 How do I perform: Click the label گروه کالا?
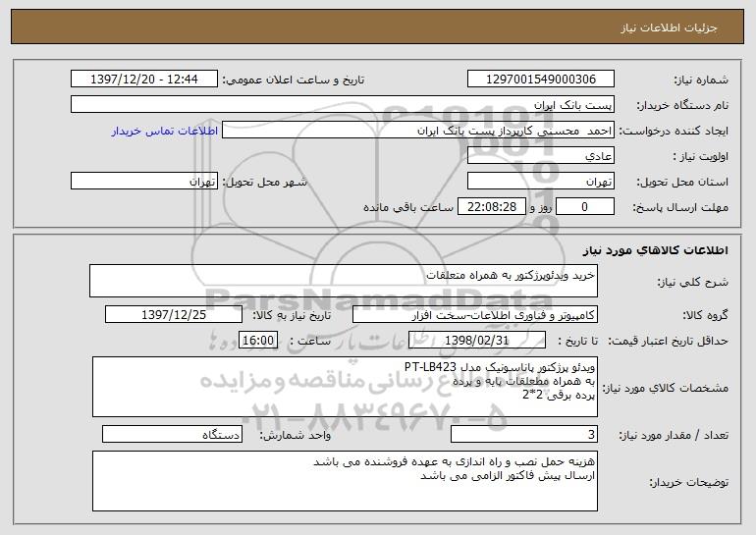click(705, 315)
